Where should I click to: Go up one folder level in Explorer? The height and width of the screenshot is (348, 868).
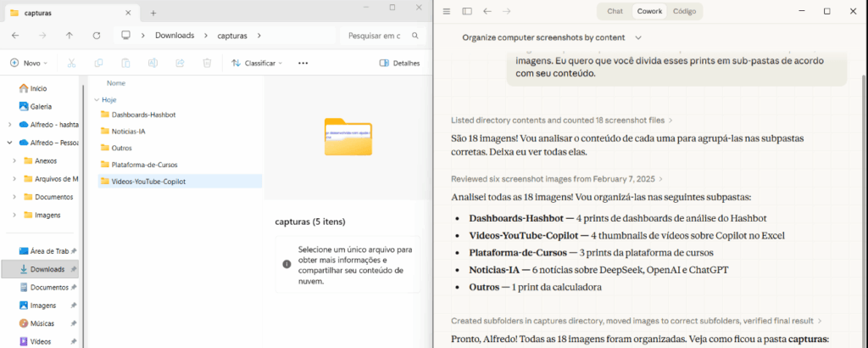(x=70, y=36)
